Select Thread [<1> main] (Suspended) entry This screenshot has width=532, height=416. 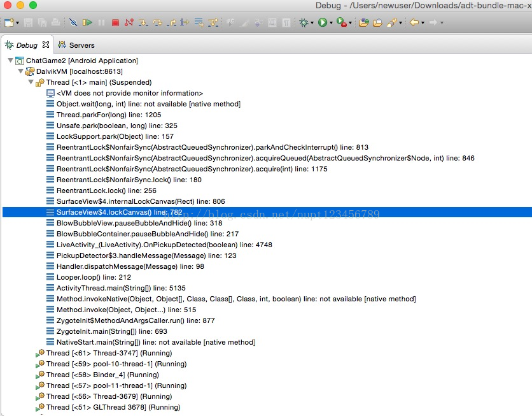(x=99, y=82)
